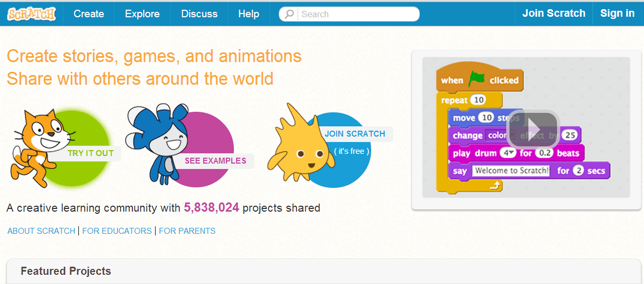Image resolution: width=644 pixels, height=284 pixels.
Task: Click the Scratch logo in the header
Action: point(31,14)
